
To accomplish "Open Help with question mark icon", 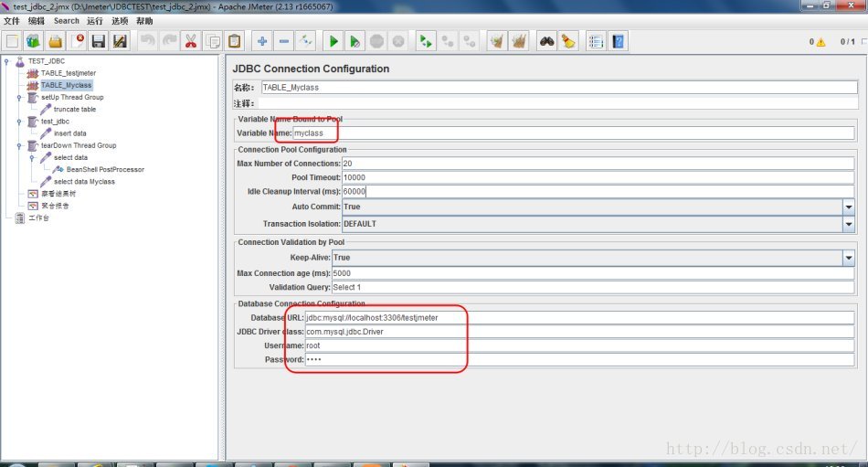I will pyautogui.click(x=618, y=41).
